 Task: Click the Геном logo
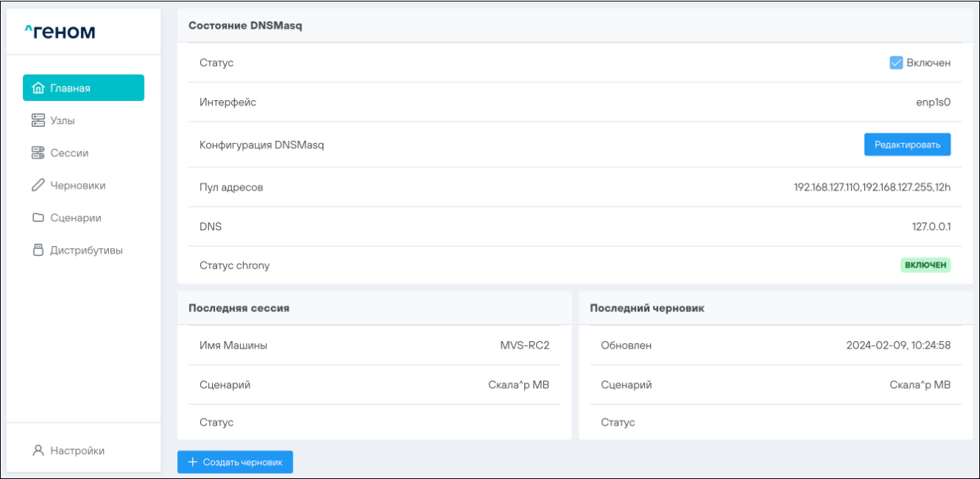(60, 32)
